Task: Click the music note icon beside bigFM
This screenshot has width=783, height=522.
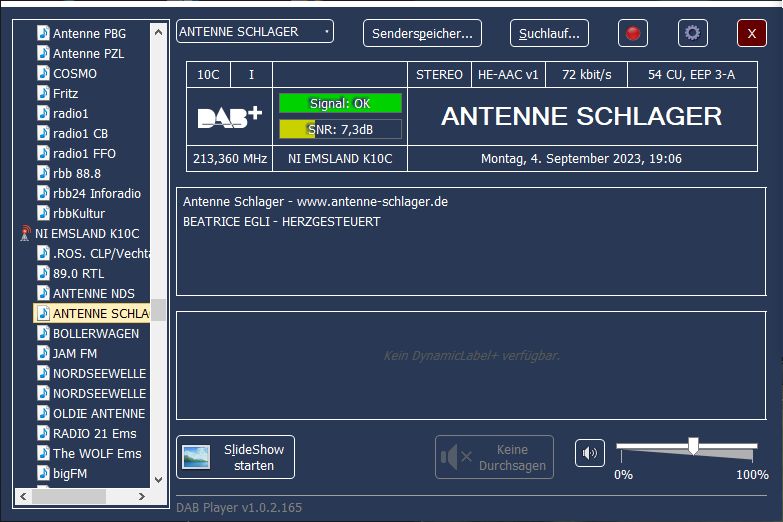Action: coord(43,473)
